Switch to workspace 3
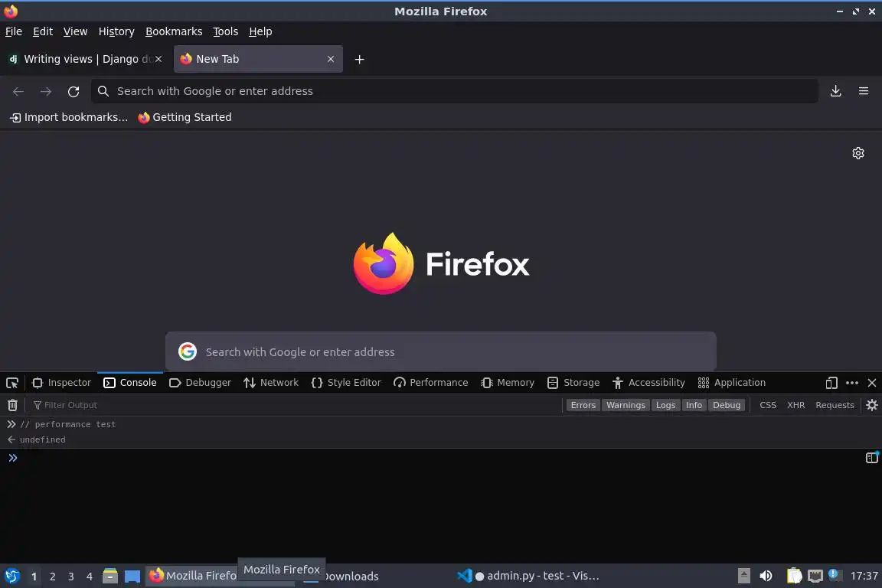The width and height of the screenshot is (882, 588). point(71,577)
